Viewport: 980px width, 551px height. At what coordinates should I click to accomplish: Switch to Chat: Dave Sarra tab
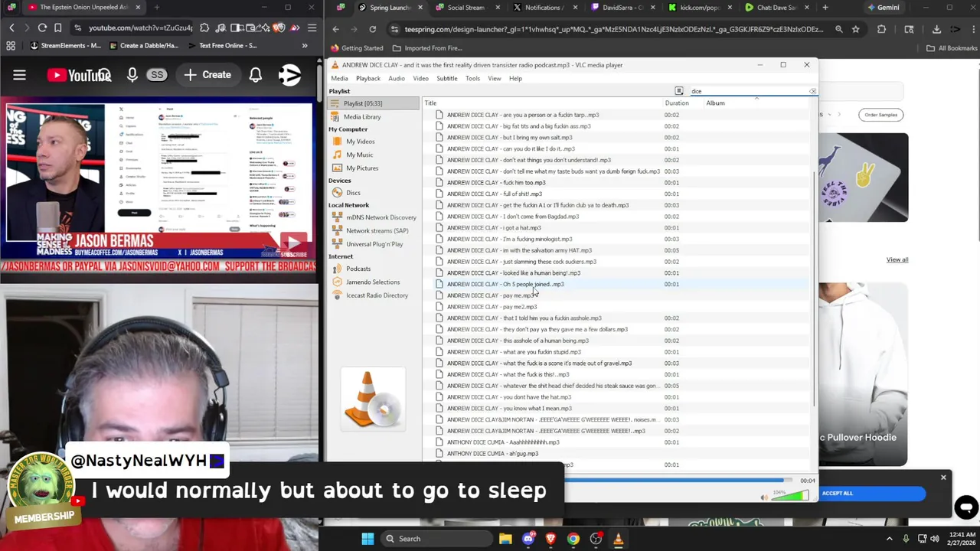coord(776,8)
